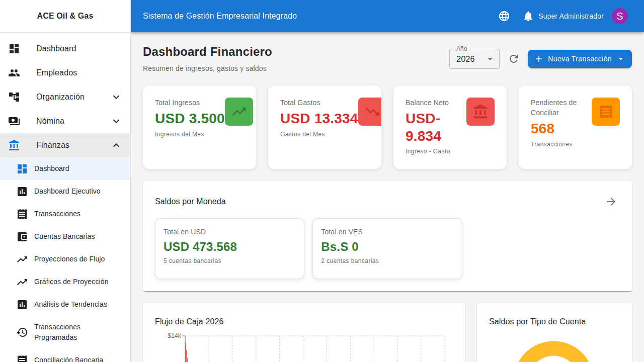
Task: Select the Cuentas Bancarias icon
Action: 22,236
